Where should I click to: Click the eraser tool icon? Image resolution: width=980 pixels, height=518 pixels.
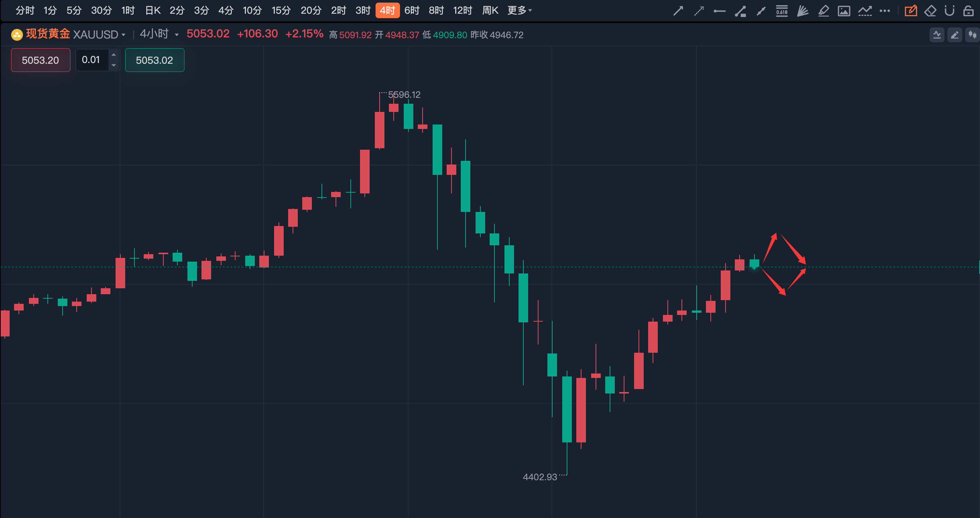point(930,11)
